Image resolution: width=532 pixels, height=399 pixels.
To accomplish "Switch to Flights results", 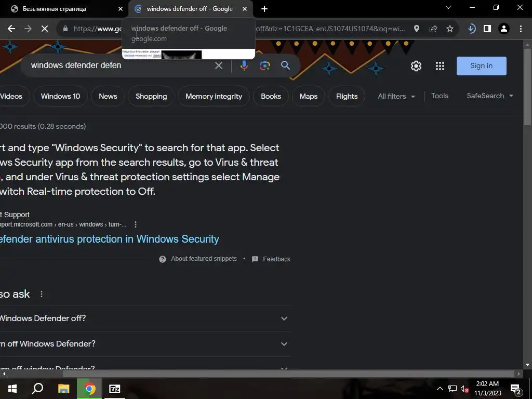I will click(347, 96).
